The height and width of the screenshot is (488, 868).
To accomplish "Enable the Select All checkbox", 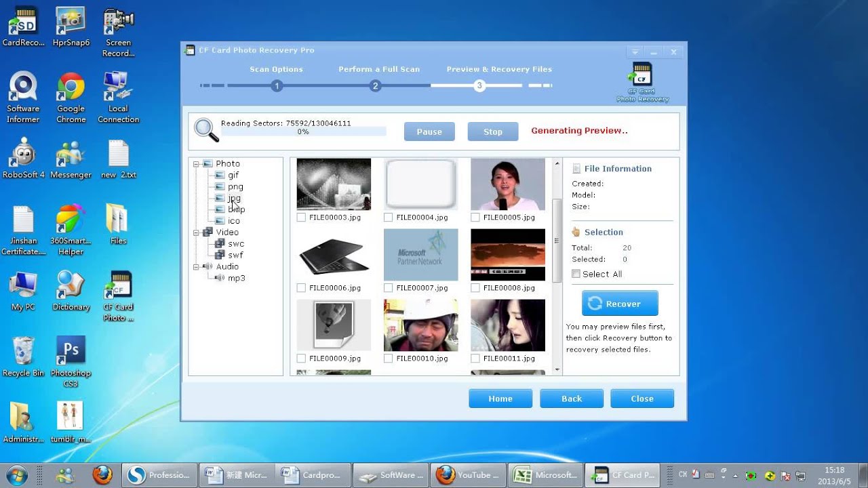I will [576, 274].
